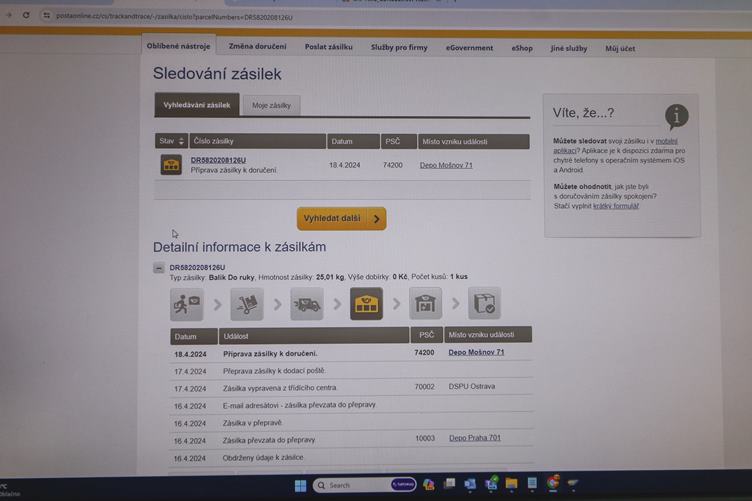Click the highlighted depot step icon
Viewport: 752px width, 501px height.
click(366, 303)
